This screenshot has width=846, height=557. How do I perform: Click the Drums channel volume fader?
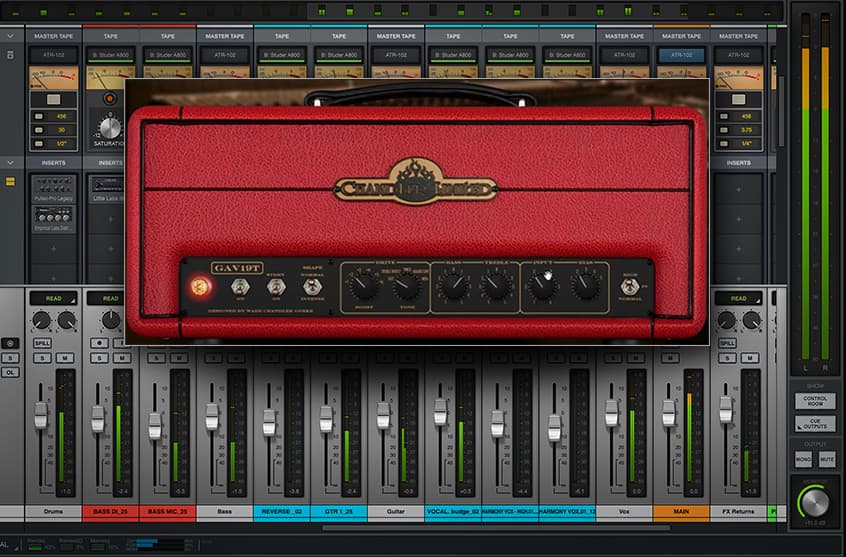[x=41, y=415]
